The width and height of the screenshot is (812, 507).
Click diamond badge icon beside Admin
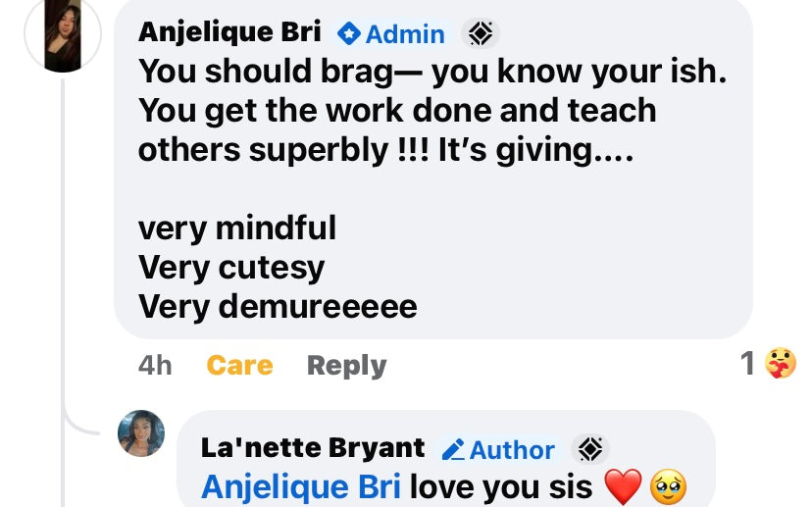pyautogui.click(x=481, y=33)
